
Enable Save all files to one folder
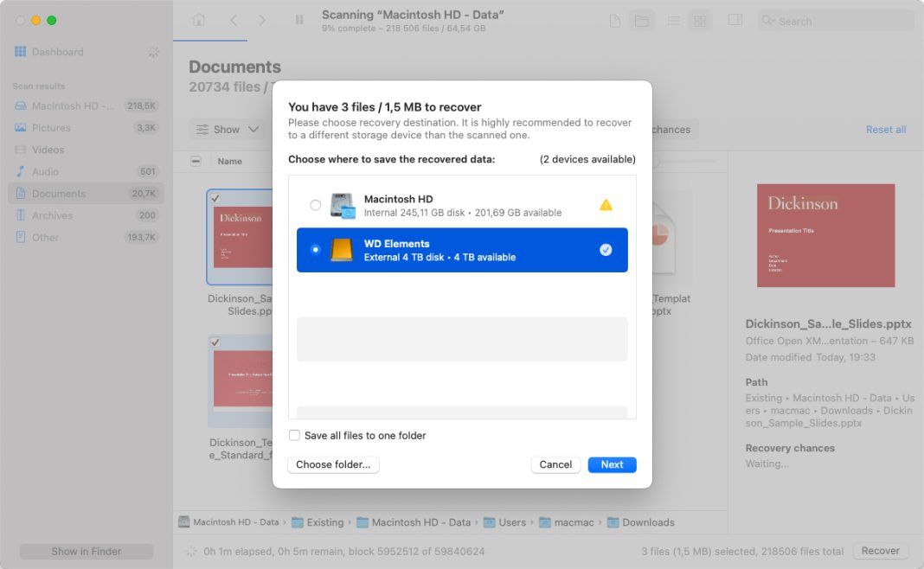tap(295, 435)
